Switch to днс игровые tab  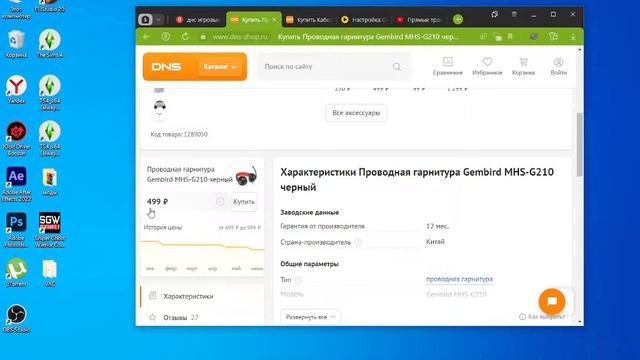point(198,19)
